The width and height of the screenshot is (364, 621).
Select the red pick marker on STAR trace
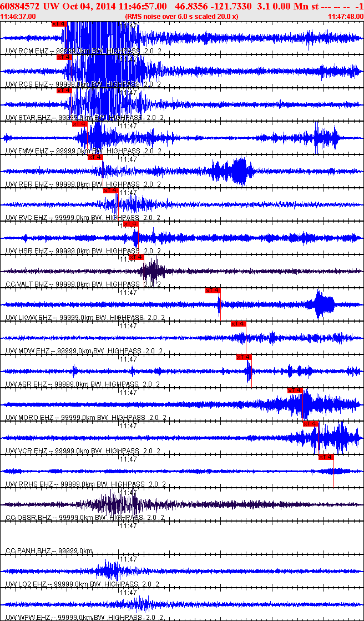click(64, 91)
